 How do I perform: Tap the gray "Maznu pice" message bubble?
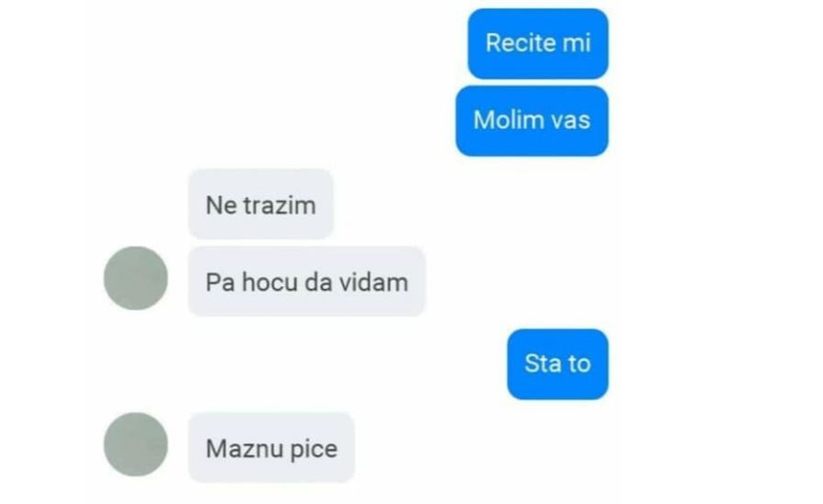click(x=271, y=447)
